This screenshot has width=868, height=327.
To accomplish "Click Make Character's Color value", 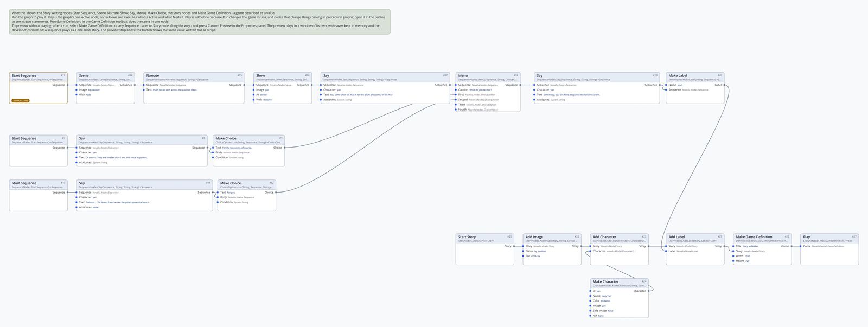I will pyautogui.click(x=605, y=301).
